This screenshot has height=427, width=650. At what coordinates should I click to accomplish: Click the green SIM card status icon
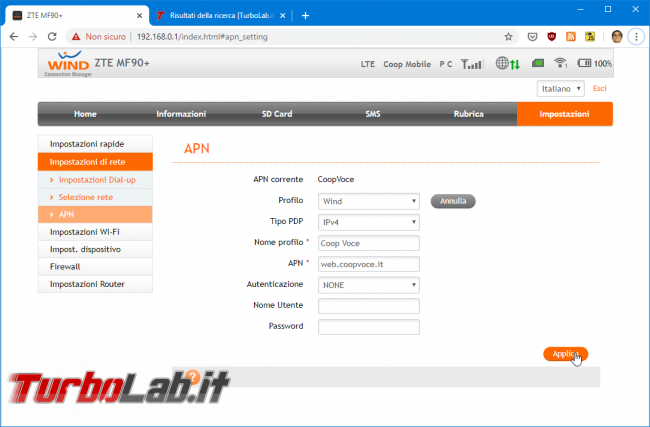pos(538,63)
